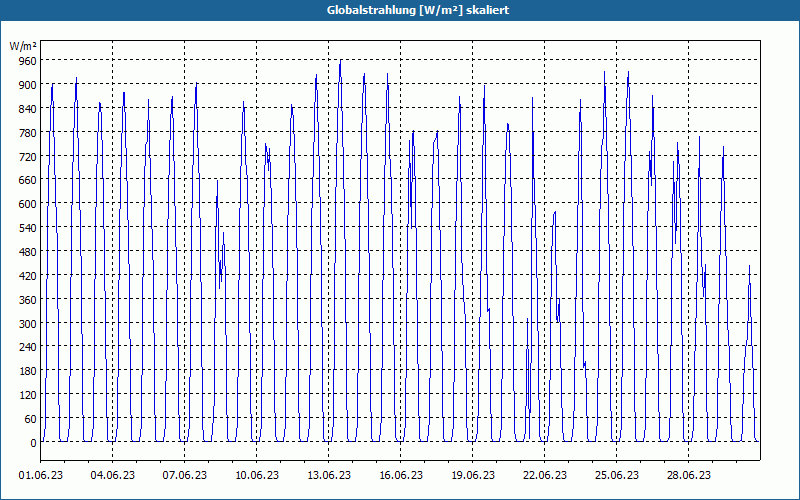Viewport: 800px width, 500px height.
Task: Click the 120 y-axis value
Action: coord(27,395)
